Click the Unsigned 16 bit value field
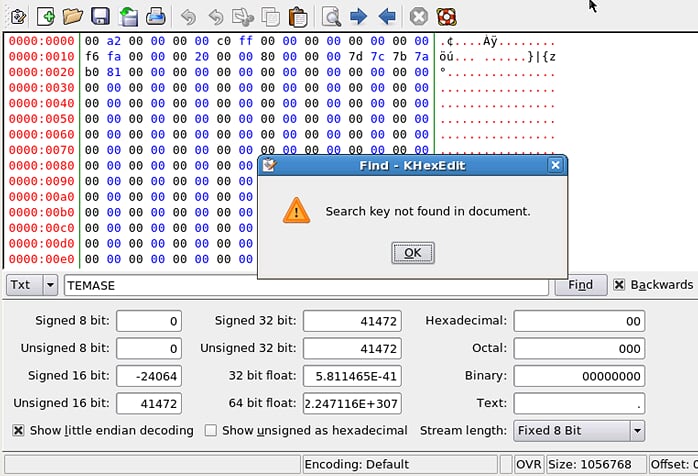The width and height of the screenshot is (698, 476). (x=149, y=403)
